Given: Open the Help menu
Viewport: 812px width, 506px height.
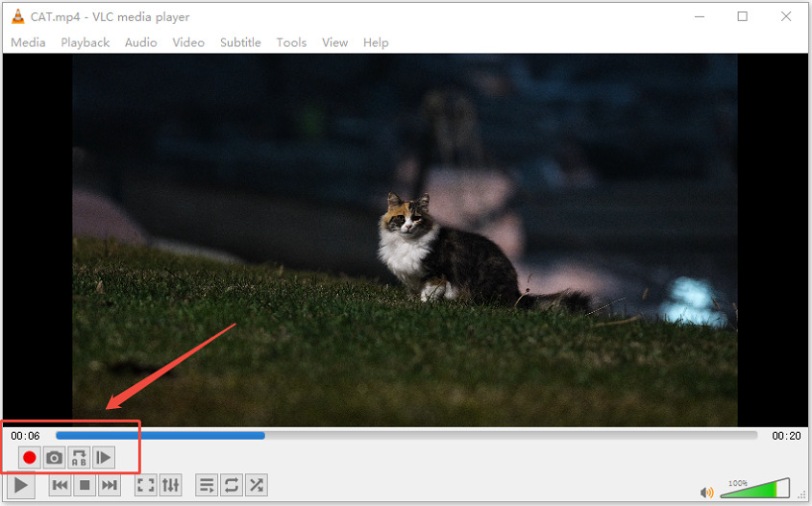Looking at the screenshot, I should [x=376, y=42].
